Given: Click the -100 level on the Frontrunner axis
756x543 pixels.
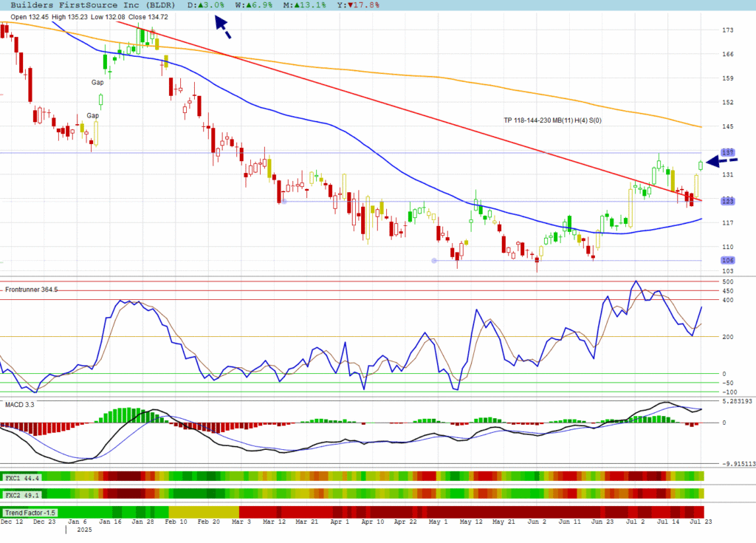Looking at the screenshot, I should point(729,392).
